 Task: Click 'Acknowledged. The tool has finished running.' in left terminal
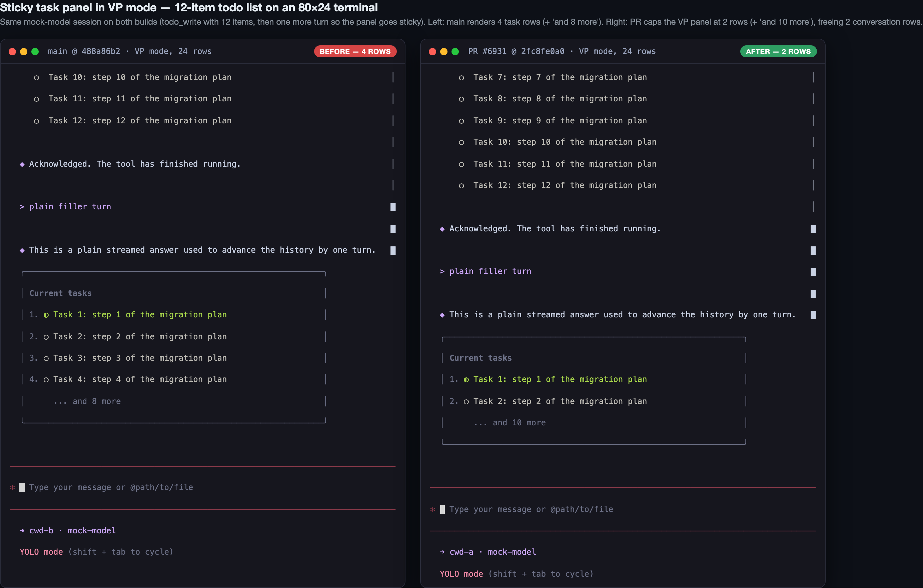pyautogui.click(x=134, y=164)
